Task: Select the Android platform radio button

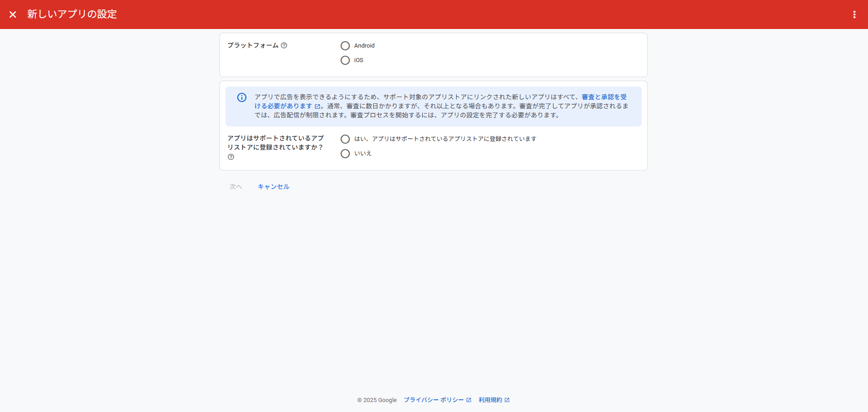Action: click(345, 46)
